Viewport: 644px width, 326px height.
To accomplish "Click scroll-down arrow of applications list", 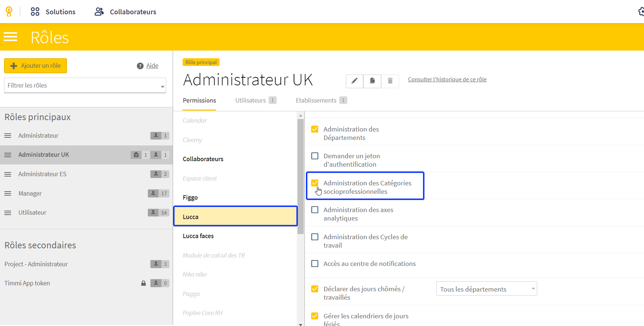I will 301,324.
